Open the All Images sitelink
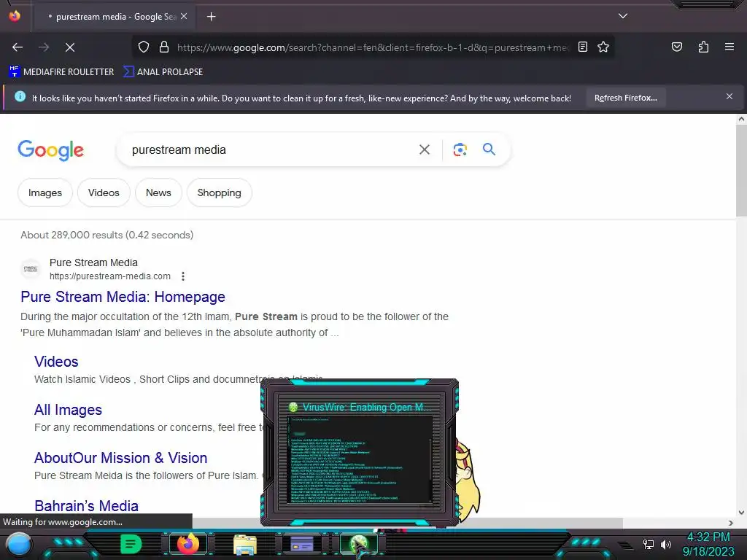The height and width of the screenshot is (560, 747). coord(68,410)
